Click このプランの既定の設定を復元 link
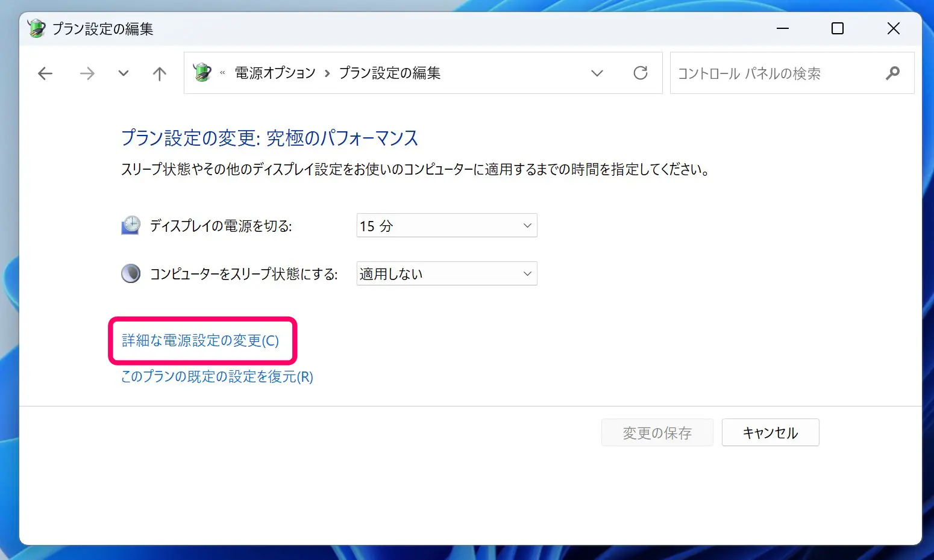Image resolution: width=934 pixels, height=560 pixels. (216, 377)
